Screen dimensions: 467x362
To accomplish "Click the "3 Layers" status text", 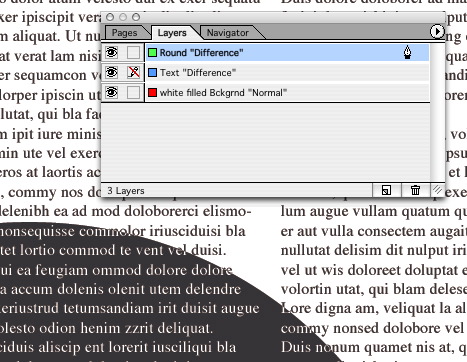I will 126,191.
